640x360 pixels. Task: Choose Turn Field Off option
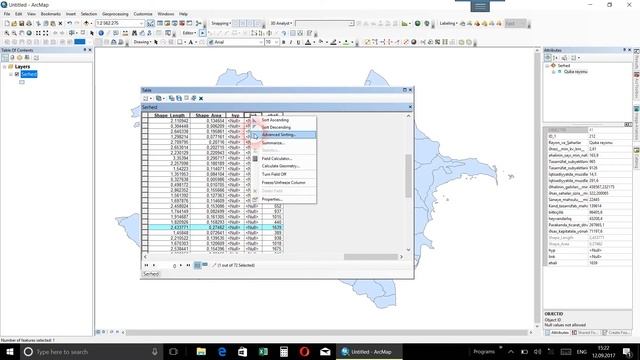pyautogui.click(x=283, y=175)
